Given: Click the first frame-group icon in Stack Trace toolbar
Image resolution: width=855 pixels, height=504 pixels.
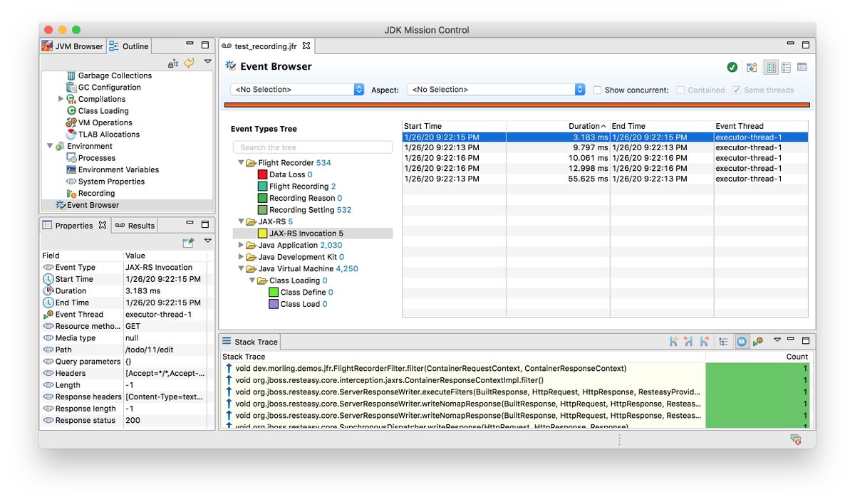Looking at the screenshot, I should click(673, 342).
